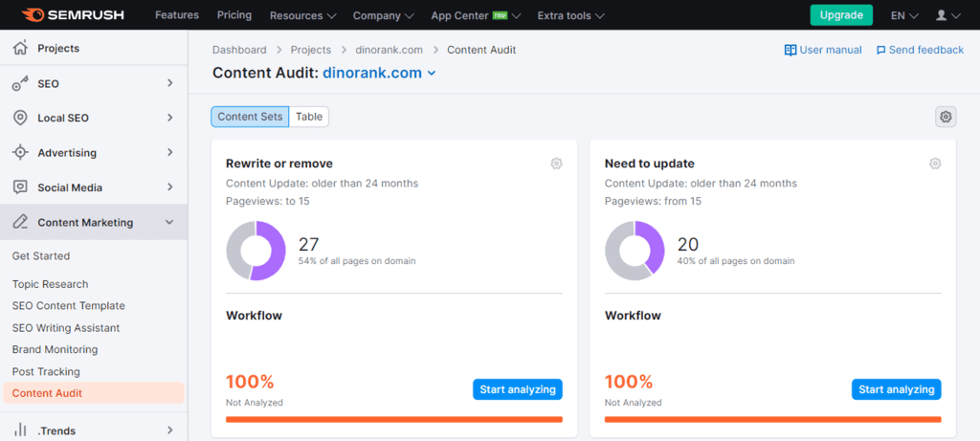The image size is (980, 441).
Task: Click the Need to update card title
Action: [x=650, y=164]
